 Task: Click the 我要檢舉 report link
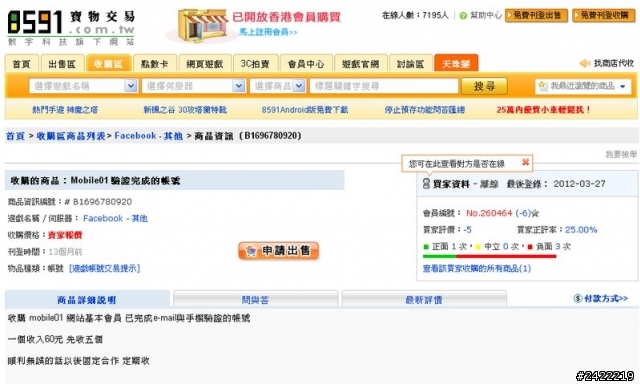tap(621, 154)
